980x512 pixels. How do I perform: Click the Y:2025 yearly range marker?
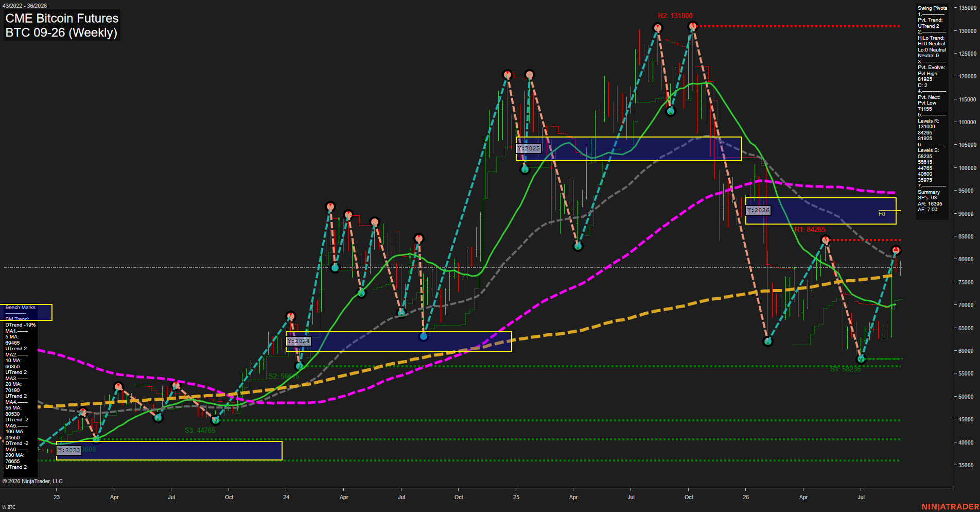(x=529, y=148)
